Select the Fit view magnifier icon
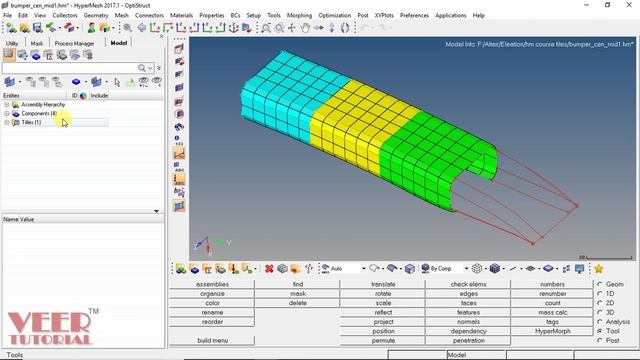Image resolution: width=640 pixels, height=360 pixels. [x=128, y=28]
